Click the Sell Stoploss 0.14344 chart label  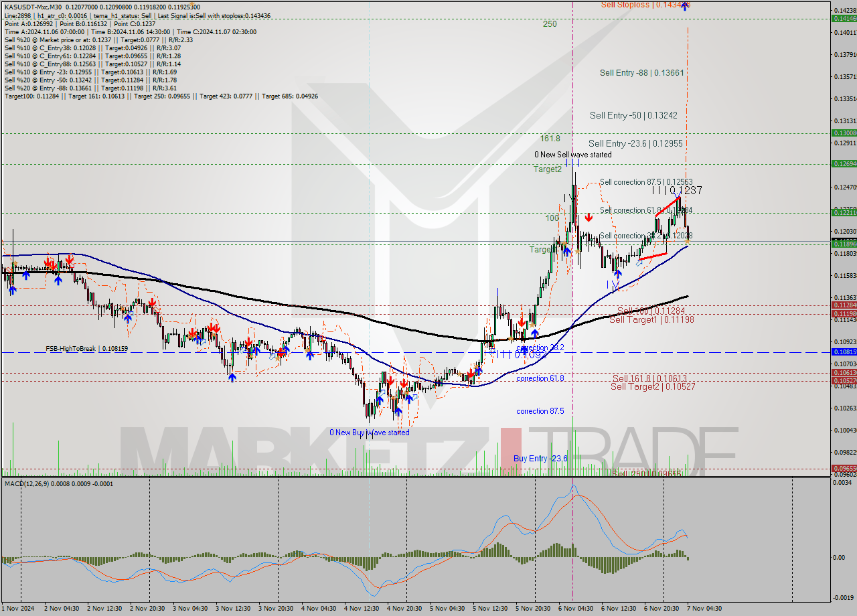click(645, 5)
